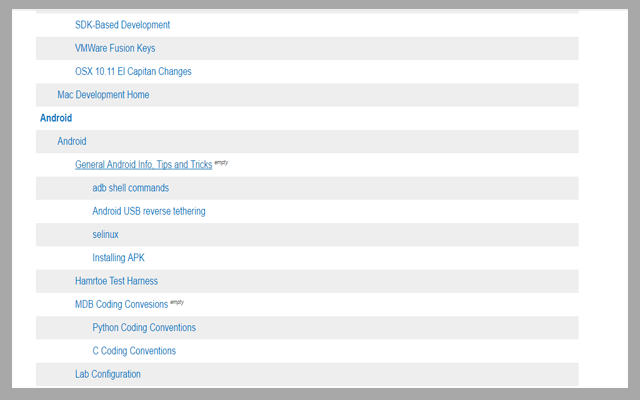
Task: Navigate to the selinux page
Action: click(x=105, y=234)
